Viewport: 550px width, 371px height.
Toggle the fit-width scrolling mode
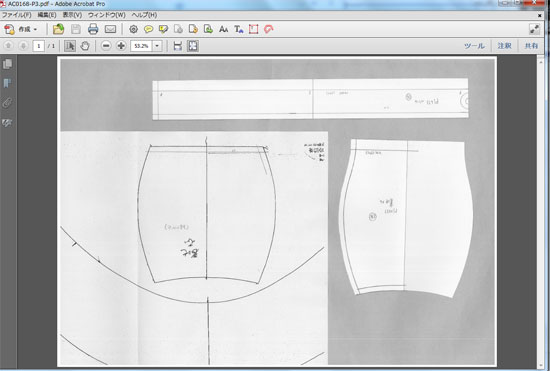tap(178, 46)
